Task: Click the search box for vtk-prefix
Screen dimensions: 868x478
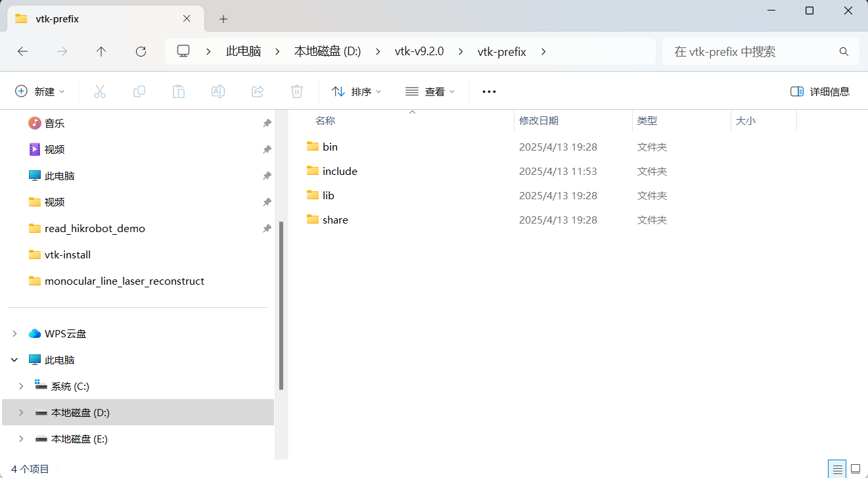Action: point(756,51)
